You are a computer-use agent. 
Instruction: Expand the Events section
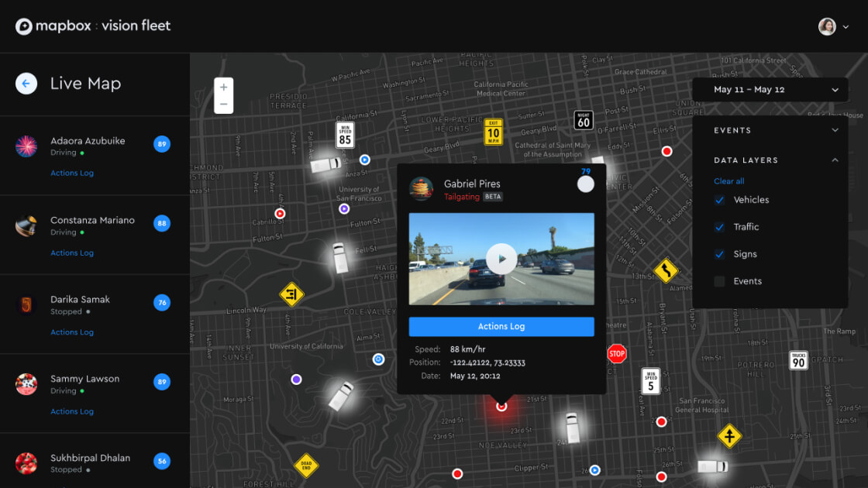[835, 130]
